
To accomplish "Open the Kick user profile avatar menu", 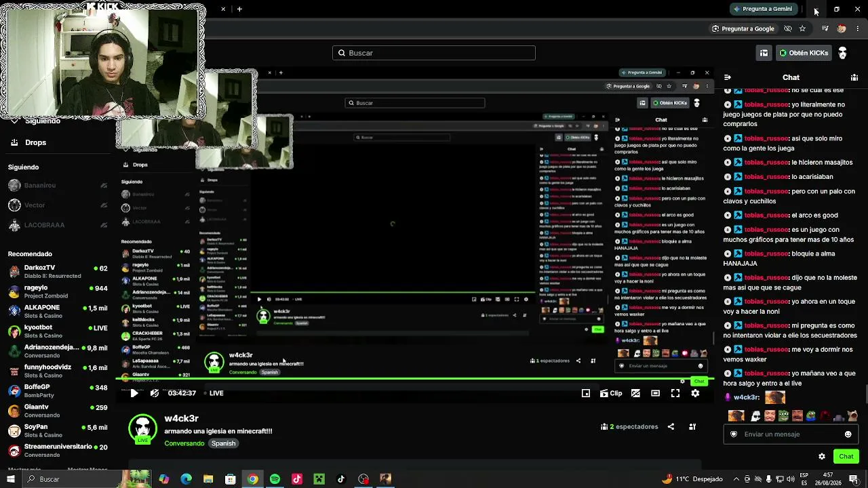I will (x=843, y=53).
